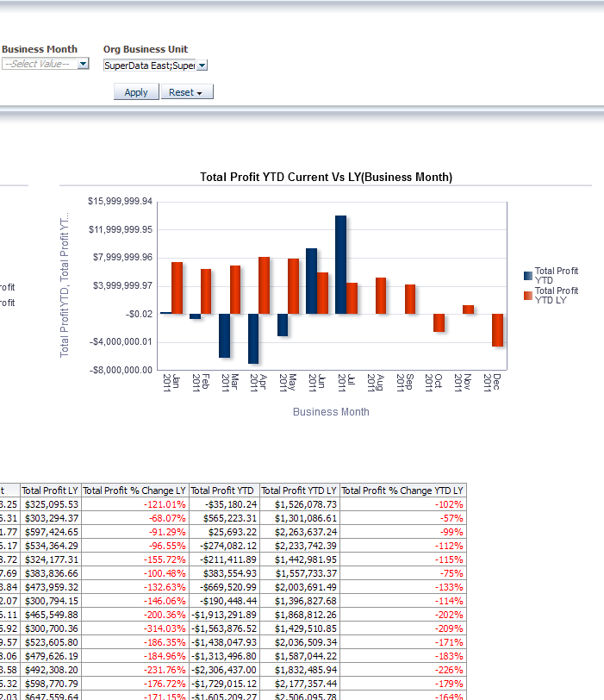The height and width of the screenshot is (700, 604).
Task: Open the Business Month dropdown arrow
Action: 83,64
